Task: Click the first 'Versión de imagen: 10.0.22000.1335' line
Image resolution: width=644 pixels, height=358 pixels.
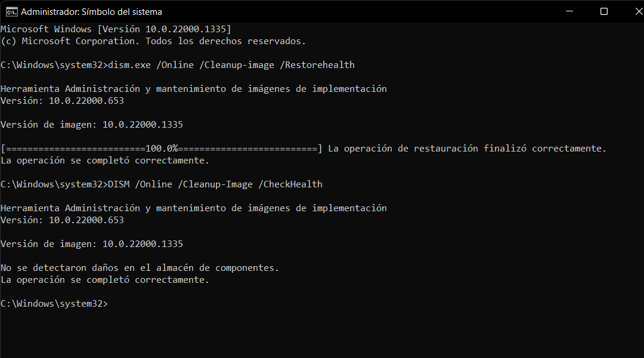Action: pos(92,125)
